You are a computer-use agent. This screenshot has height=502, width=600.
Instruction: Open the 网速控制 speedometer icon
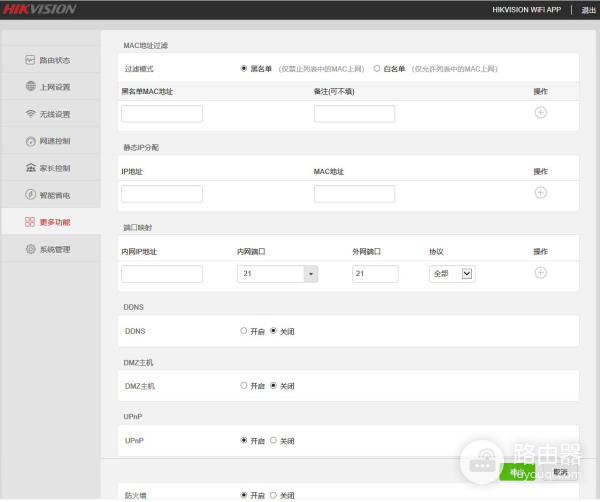(31, 141)
